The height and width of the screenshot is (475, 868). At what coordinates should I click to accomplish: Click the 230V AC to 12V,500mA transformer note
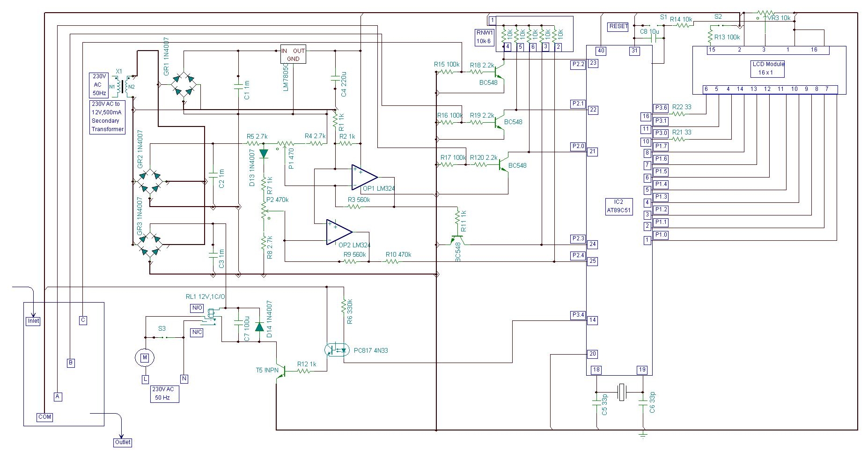108,117
